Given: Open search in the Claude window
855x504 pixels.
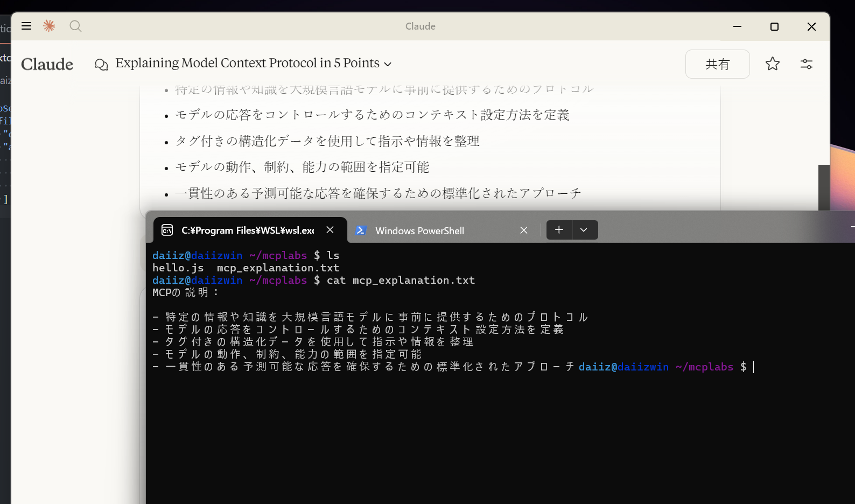Looking at the screenshot, I should 75,26.
